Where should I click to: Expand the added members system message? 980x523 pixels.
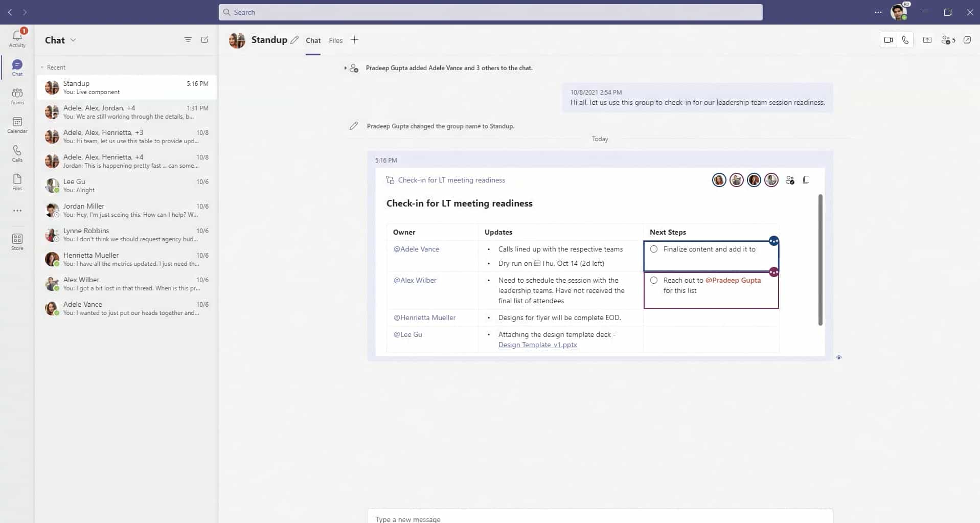coord(346,68)
